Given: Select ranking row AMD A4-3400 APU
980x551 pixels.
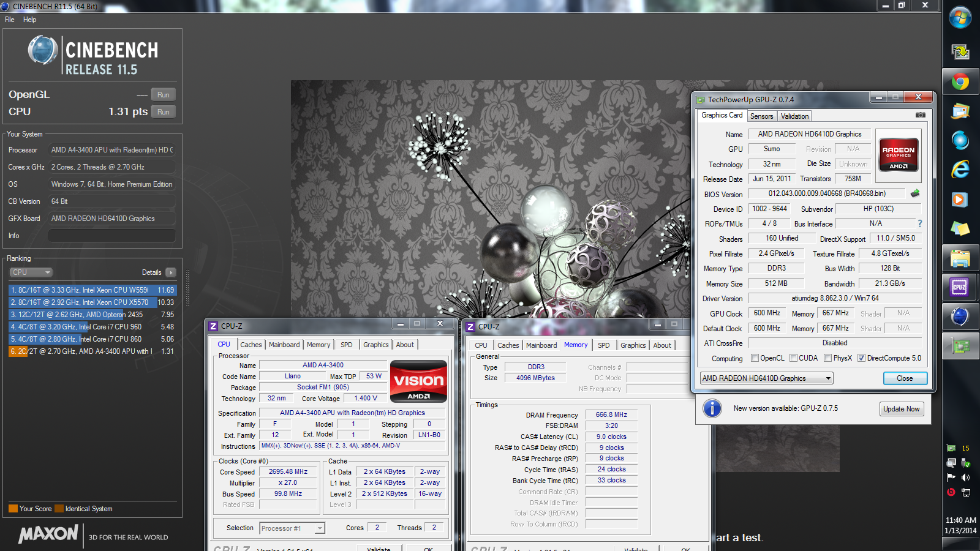Looking at the screenshot, I should click(92, 351).
